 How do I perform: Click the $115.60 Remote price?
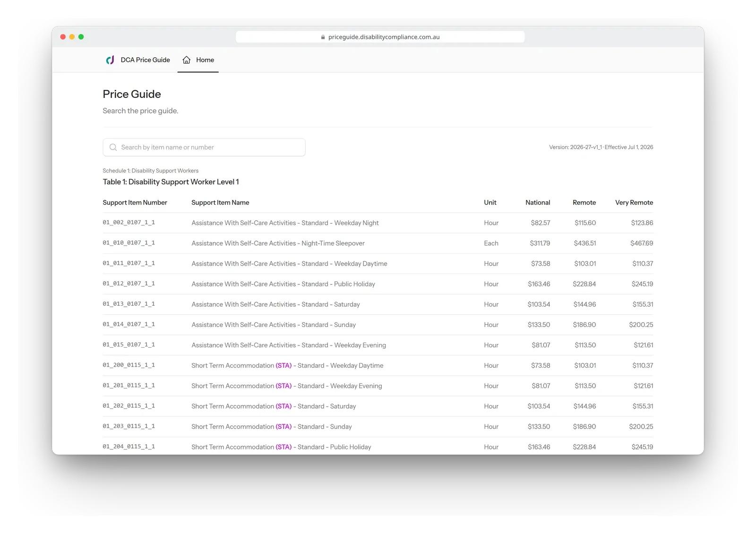pos(585,223)
